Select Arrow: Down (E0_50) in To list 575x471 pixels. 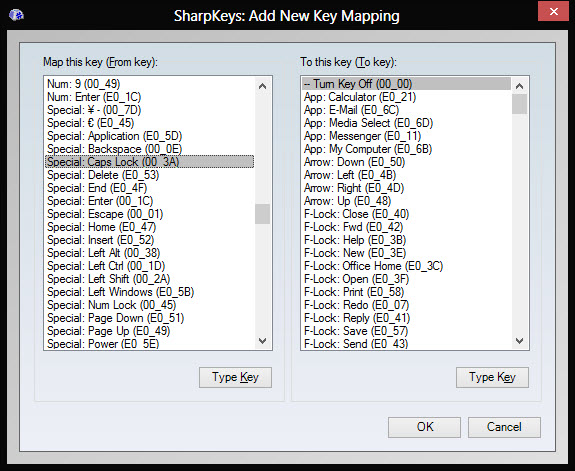(406, 162)
